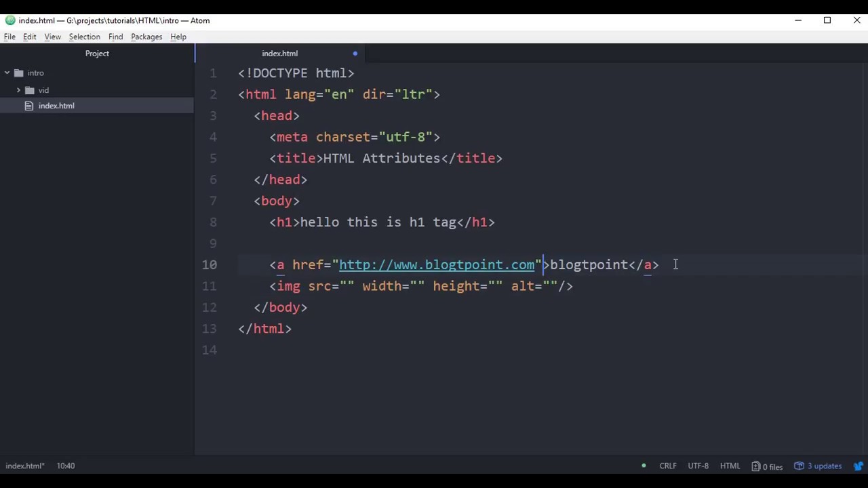868x488 pixels.
Task: Open the Help menu
Action: pos(178,37)
